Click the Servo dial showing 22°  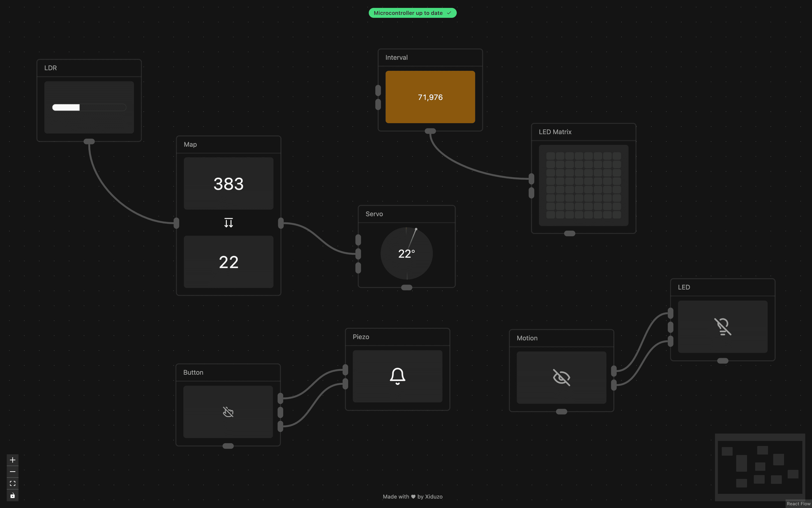406,253
